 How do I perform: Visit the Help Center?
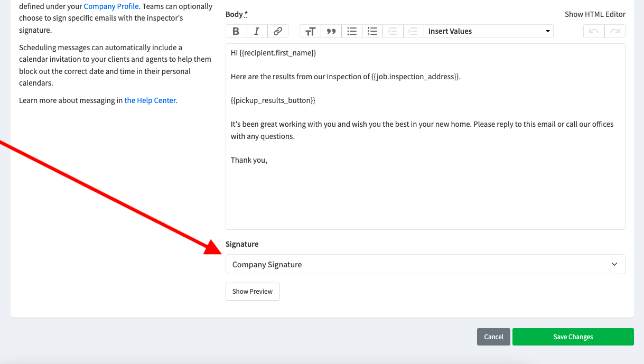(151, 100)
